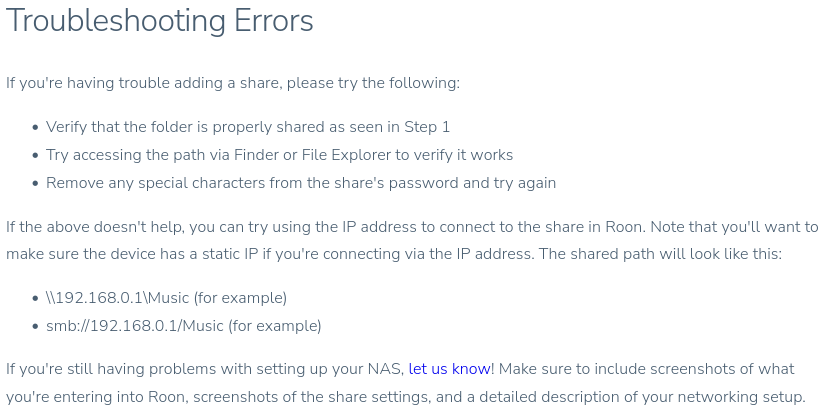
Task: Click the bullet before 'Try accessing the path'
Action: coord(35,156)
